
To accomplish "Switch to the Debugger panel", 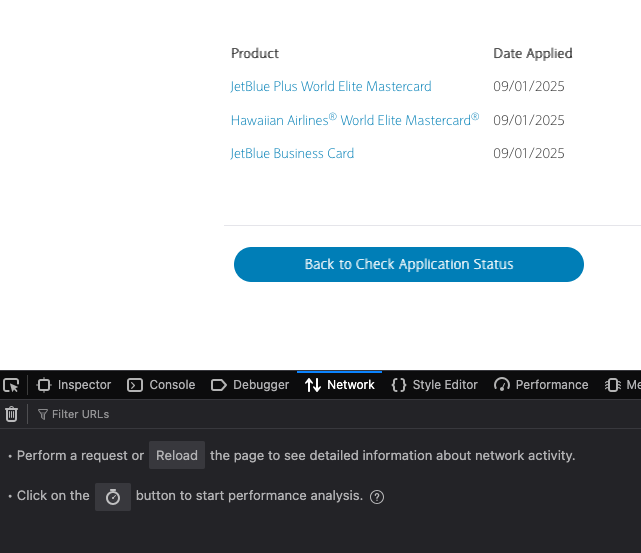I will pyautogui.click(x=250, y=385).
